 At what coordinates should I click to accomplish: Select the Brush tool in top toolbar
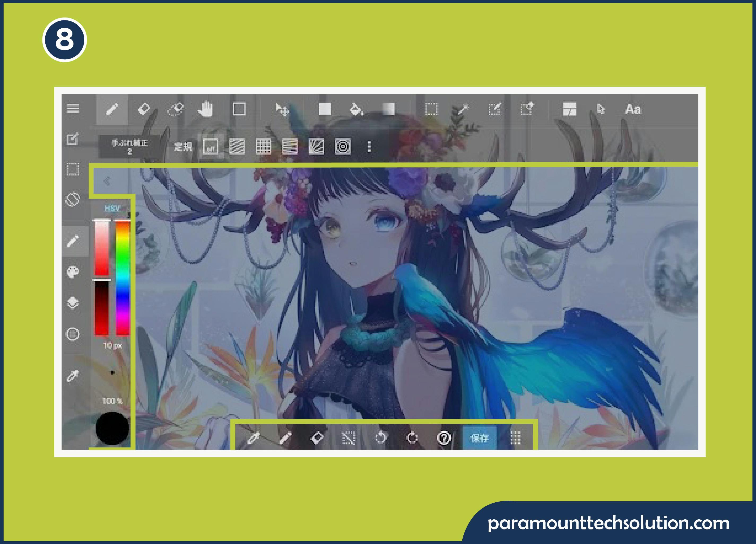click(x=112, y=109)
